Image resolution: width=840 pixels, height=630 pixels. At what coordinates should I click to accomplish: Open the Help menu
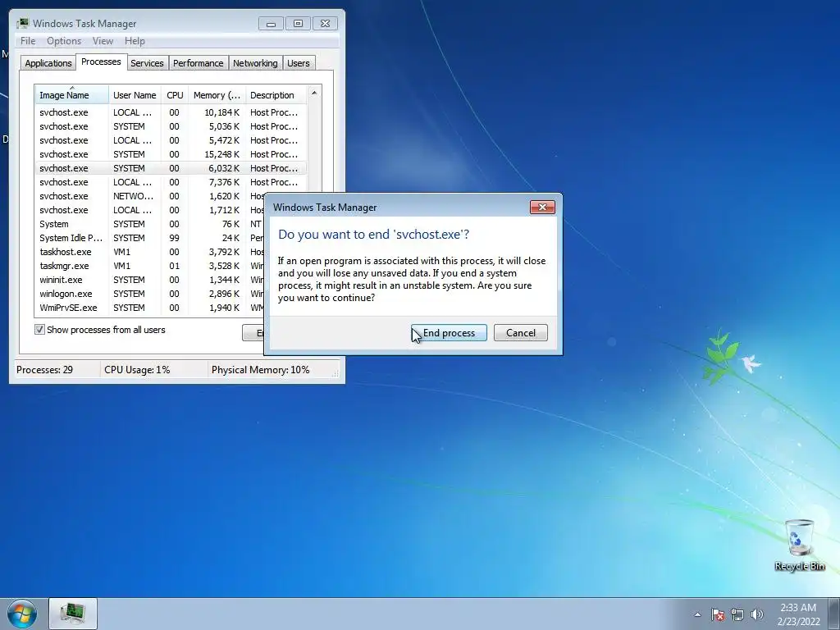pyautogui.click(x=135, y=41)
